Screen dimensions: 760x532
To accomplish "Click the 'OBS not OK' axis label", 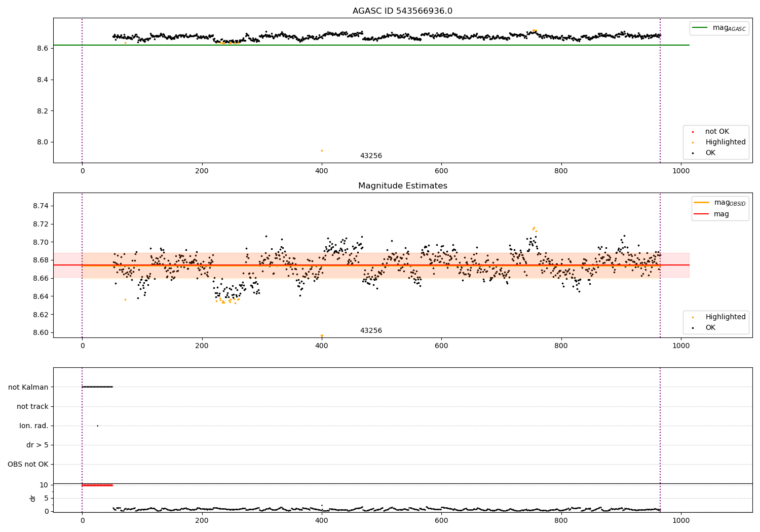I will (x=28, y=464).
